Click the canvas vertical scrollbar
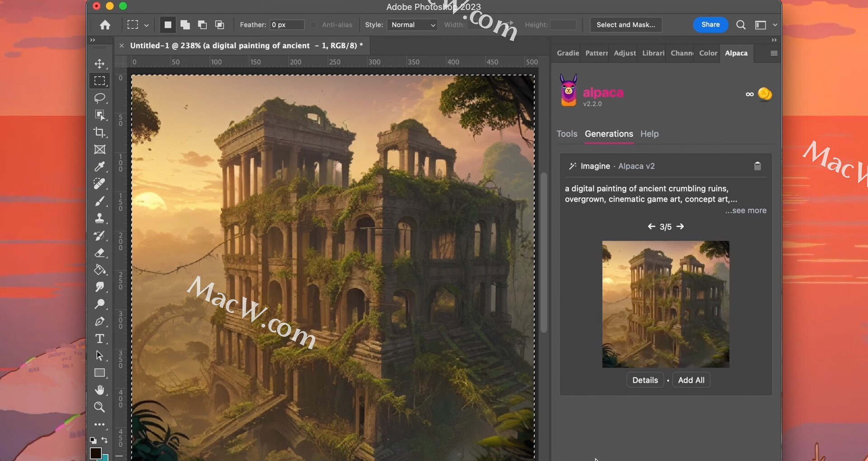This screenshot has height=461, width=868. tap(544, 253)
